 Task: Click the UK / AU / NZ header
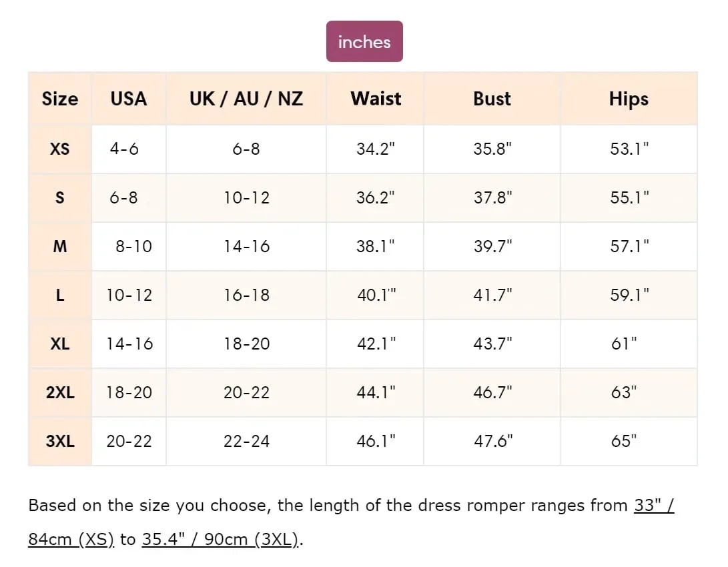(x=246, y=99)
